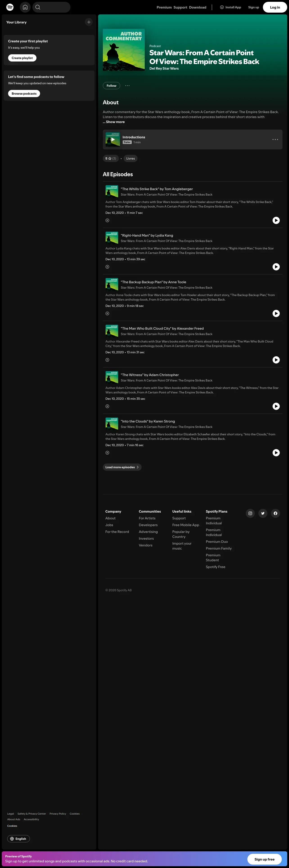This screenshot has width=289, height=868.
Task: Click the Install App download icon
Action: pos(222,7)
